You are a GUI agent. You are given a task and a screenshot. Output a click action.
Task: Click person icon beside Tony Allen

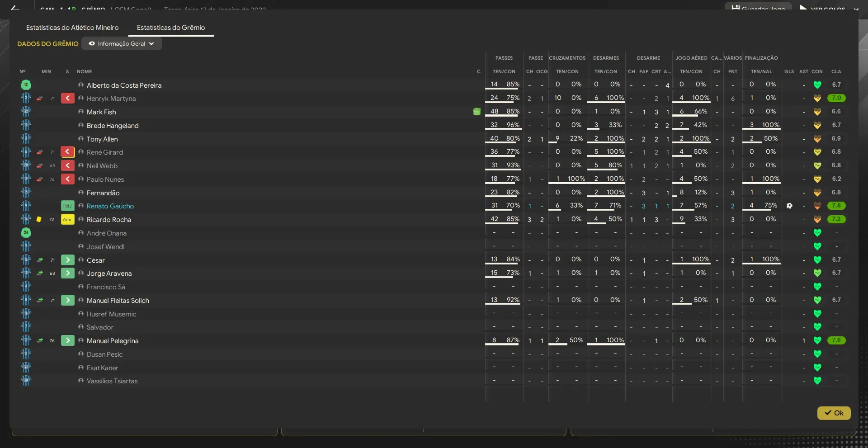(x=81, y=139)
